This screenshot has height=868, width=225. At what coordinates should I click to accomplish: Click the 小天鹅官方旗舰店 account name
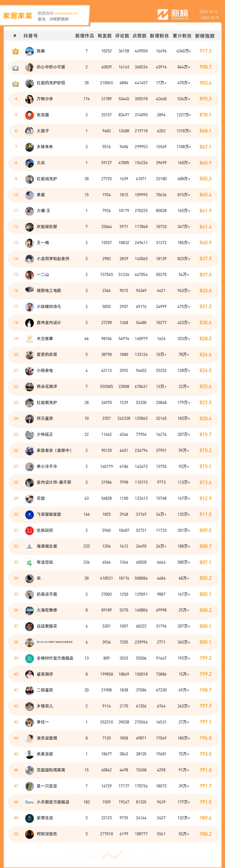coord(53,802)
